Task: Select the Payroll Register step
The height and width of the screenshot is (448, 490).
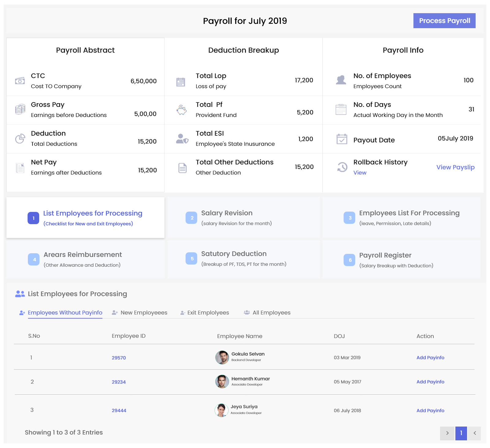Action: pos(401,259)
